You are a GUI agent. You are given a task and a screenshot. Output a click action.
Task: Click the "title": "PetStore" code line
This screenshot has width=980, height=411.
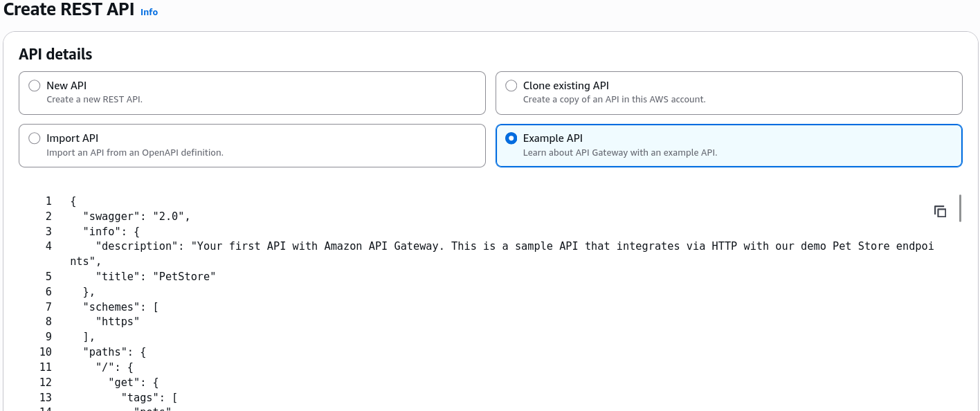point(156,276)
